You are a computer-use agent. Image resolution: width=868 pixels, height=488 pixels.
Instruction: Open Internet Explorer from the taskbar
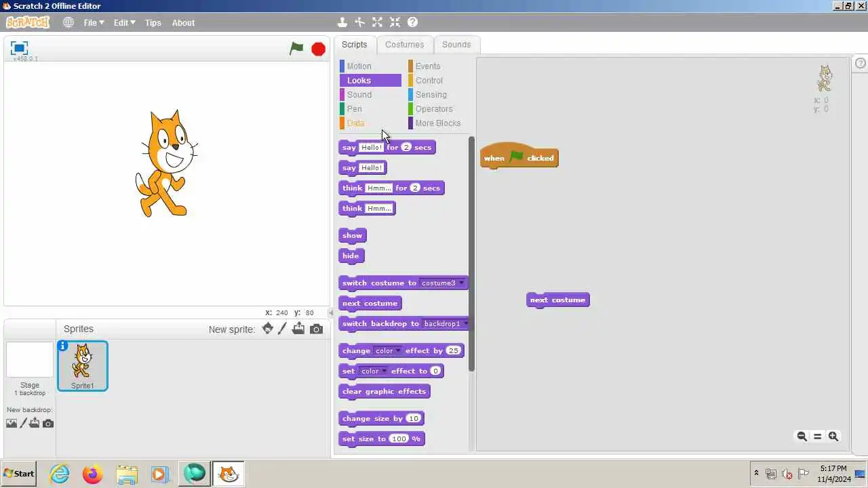coord(60,474)
